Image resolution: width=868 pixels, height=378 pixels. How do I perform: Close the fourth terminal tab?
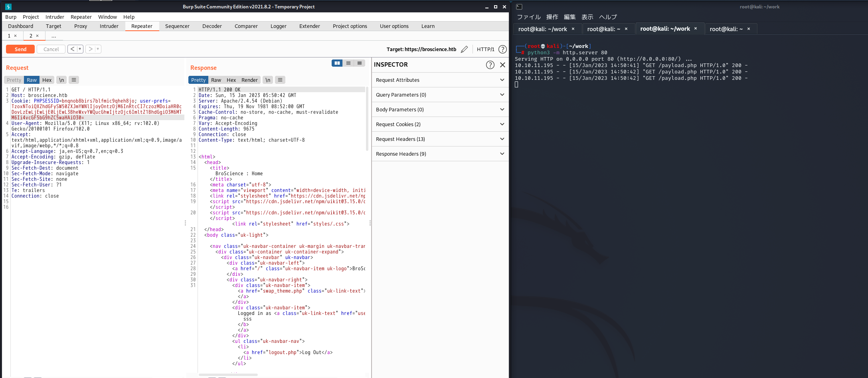tap(749, 29)
